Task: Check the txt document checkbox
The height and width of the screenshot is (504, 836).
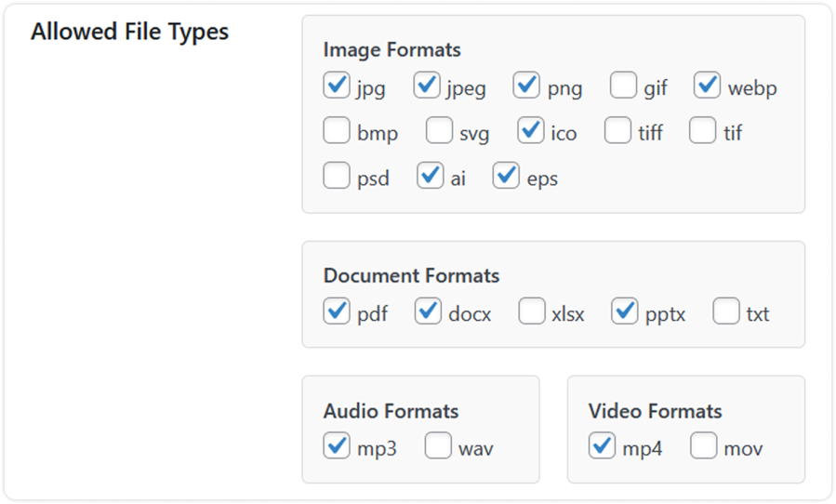Action: (x=725, y=312)
